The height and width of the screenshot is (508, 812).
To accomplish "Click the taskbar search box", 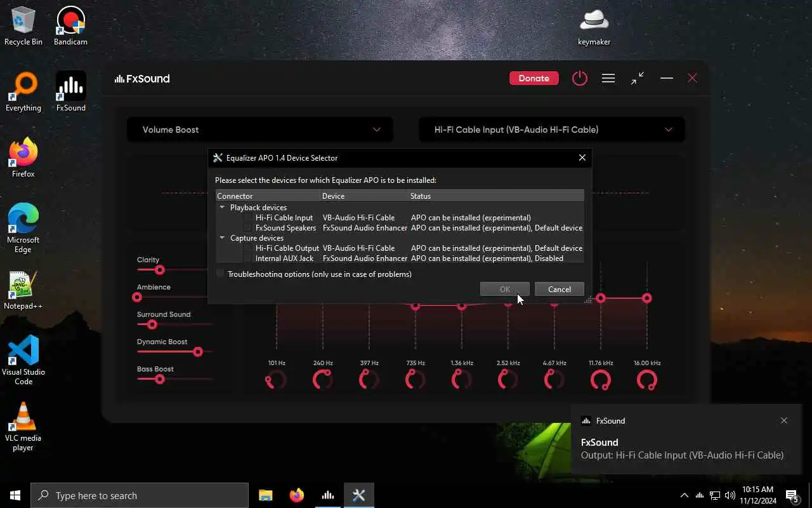I will 140,495.
